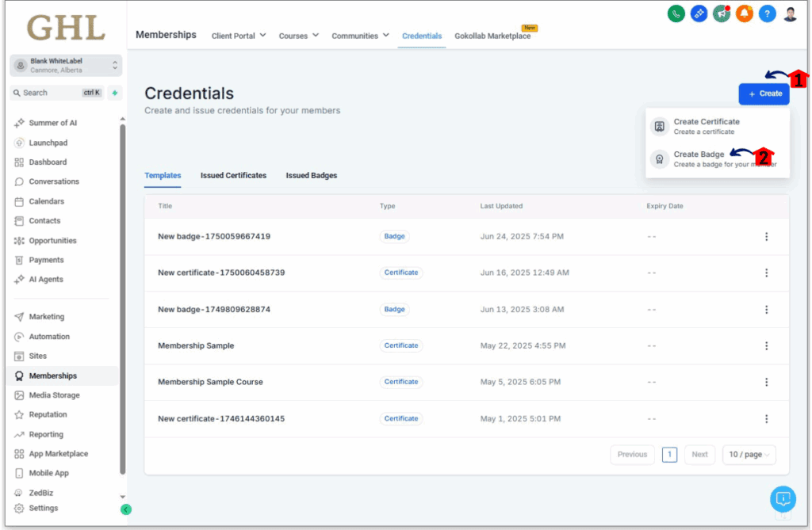The height and width of the screenshot is (530, 812).
Task: Collapse the sidebar with the green arrow
Action: [x=125, y=510]
